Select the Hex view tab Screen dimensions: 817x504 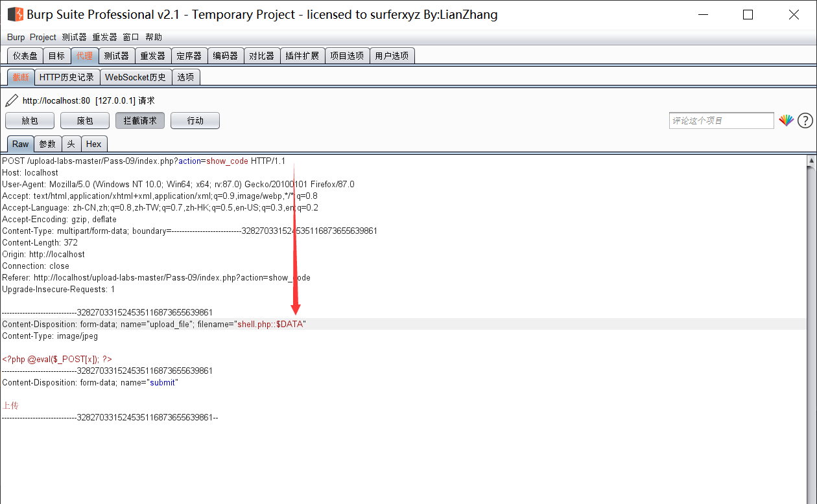pos(93,144)
